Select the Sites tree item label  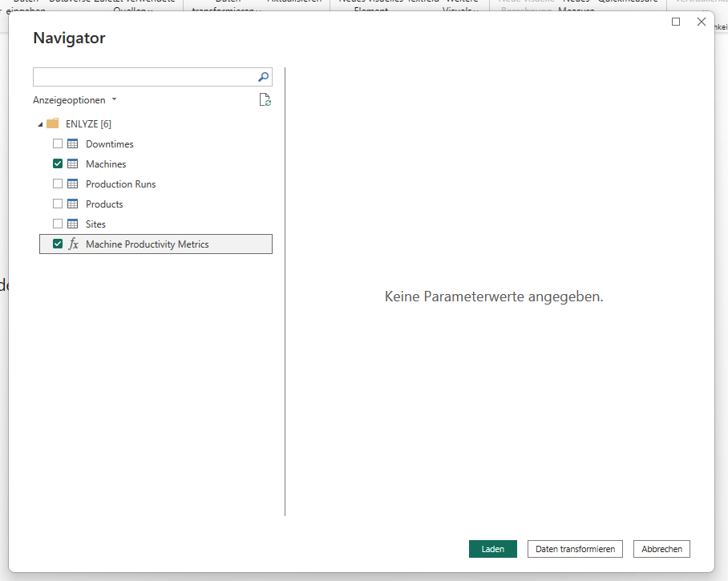(x=95, y=224)
